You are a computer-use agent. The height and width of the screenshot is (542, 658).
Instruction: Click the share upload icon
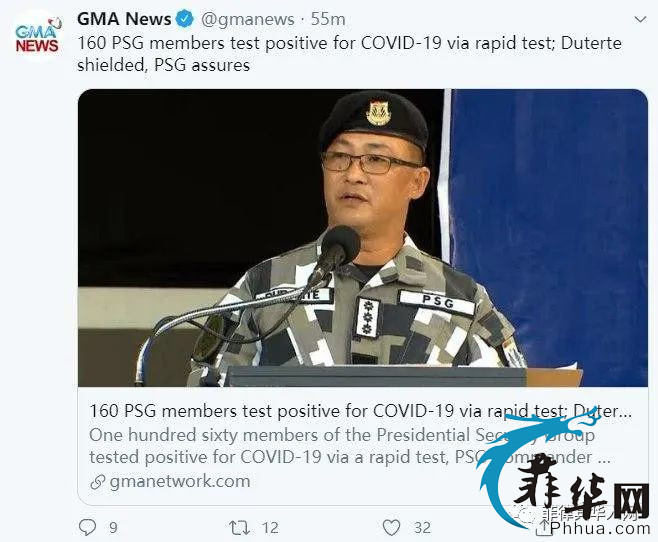(543, 527)
